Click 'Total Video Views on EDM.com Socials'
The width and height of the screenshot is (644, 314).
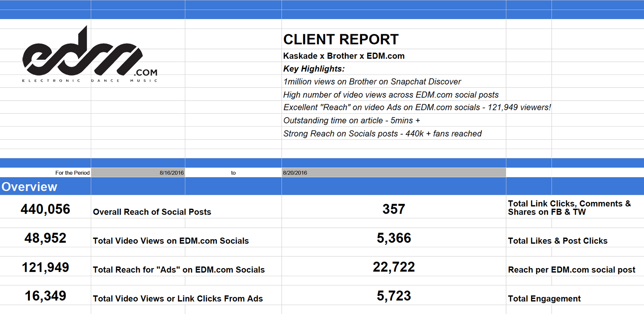171,241
